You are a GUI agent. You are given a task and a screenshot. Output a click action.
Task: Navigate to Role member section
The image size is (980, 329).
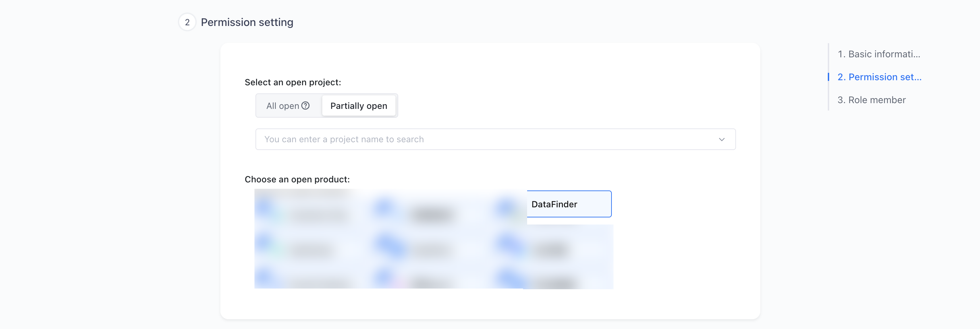[x=871, y=100]
